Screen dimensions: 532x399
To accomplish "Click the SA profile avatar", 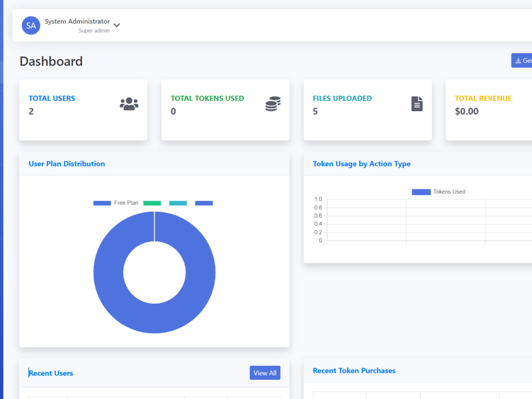I will [x=31, y=26].
